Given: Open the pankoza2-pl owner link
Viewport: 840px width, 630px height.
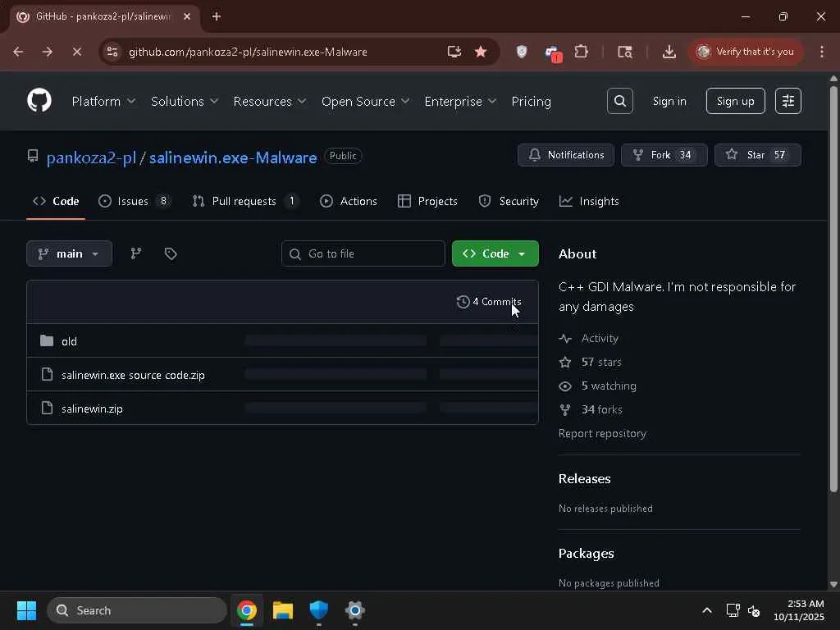Looking at the screenshot, I should point(91,157).
